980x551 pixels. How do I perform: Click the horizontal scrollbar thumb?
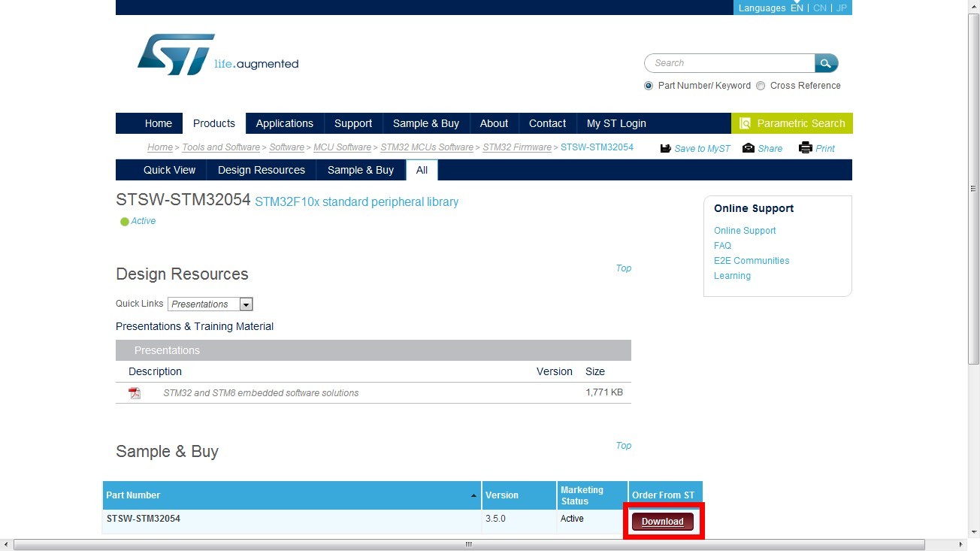coord(469,544)
